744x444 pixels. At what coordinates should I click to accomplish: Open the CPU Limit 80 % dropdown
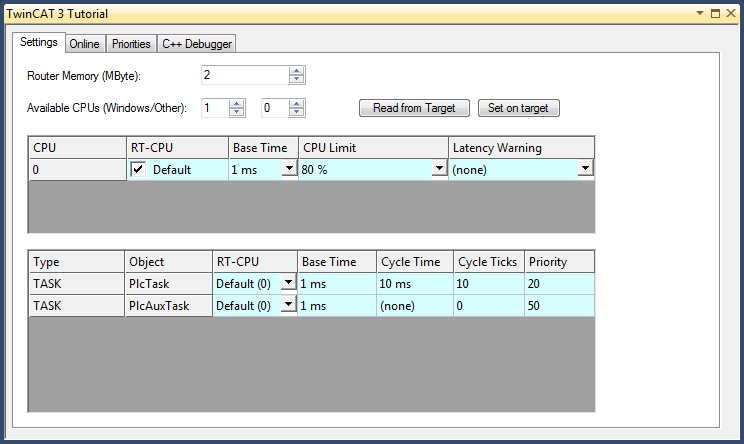click(x=439, y=168)
